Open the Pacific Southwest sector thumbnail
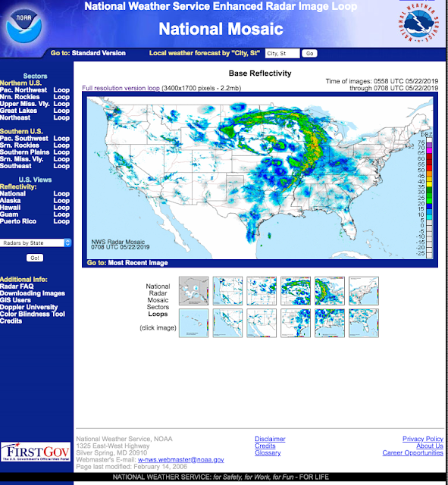The width and height of the screenshot is (448, 485). pos(227,323)
